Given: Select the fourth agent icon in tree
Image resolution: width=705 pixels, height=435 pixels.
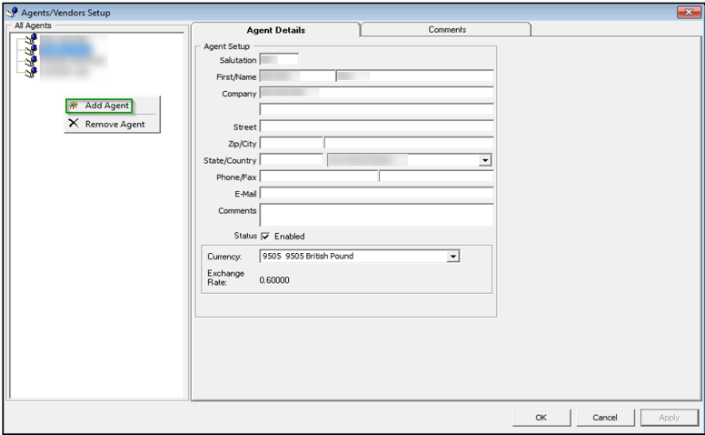Looking at the screenshot, I should tap(31, 72).
